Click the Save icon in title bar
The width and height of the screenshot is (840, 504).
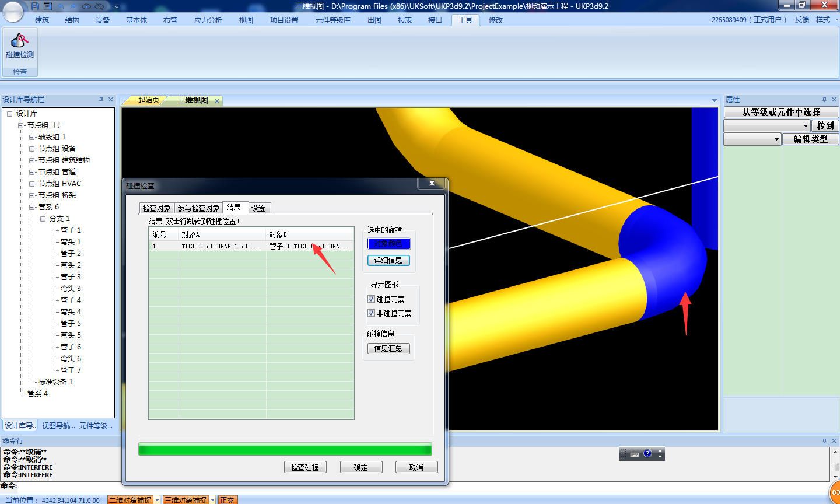(x=35, y=6)
